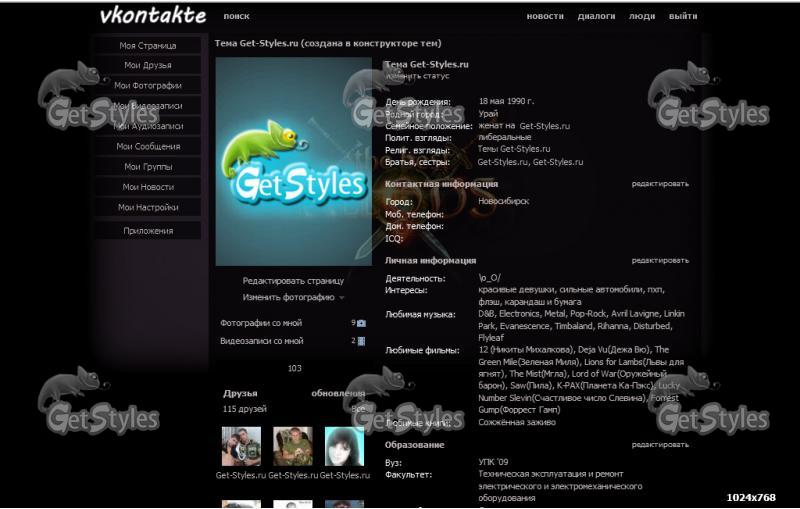The height and width of the screenshot is (509, 800).
Task: Open Мои Настройки in sidebar
Action: click(x=148, y=208)
